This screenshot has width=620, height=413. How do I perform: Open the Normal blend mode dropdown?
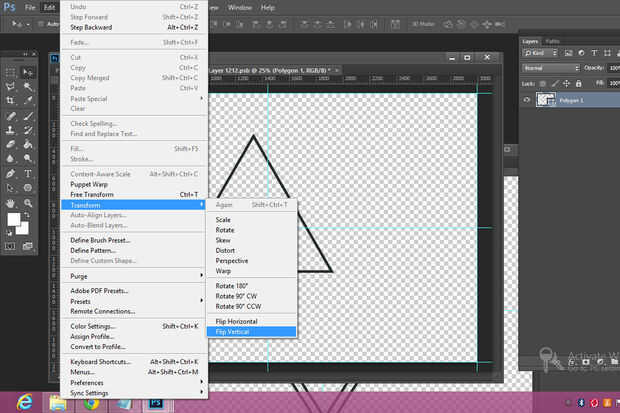click(x=551, y=68)
